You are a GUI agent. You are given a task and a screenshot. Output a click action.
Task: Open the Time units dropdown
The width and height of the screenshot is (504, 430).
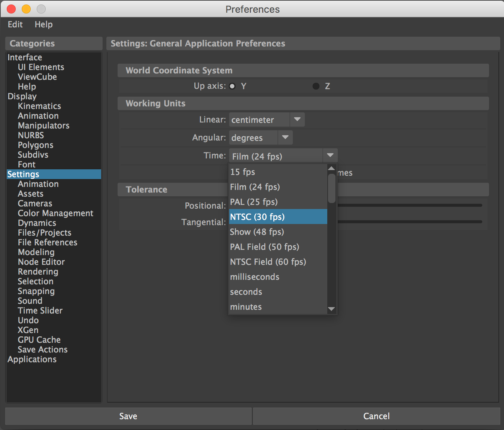pyautogui.click(x=330, y=155)
